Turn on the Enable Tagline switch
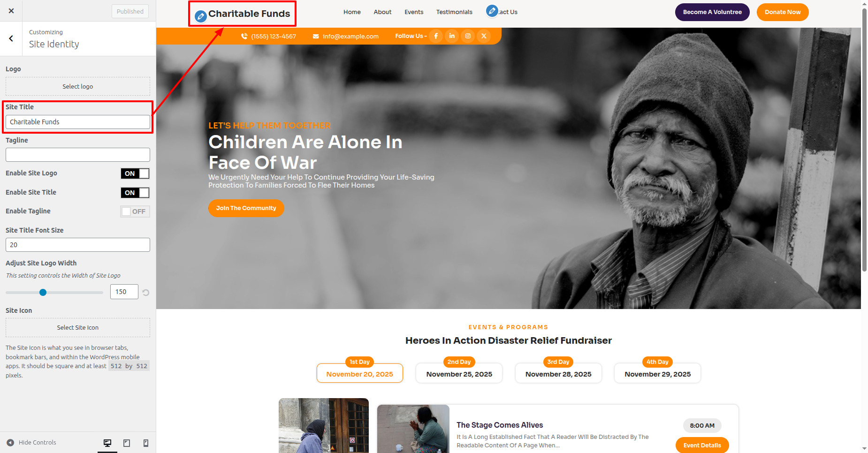Image resolution: width=868 pixels, height=453 pixels. [135, 211]
